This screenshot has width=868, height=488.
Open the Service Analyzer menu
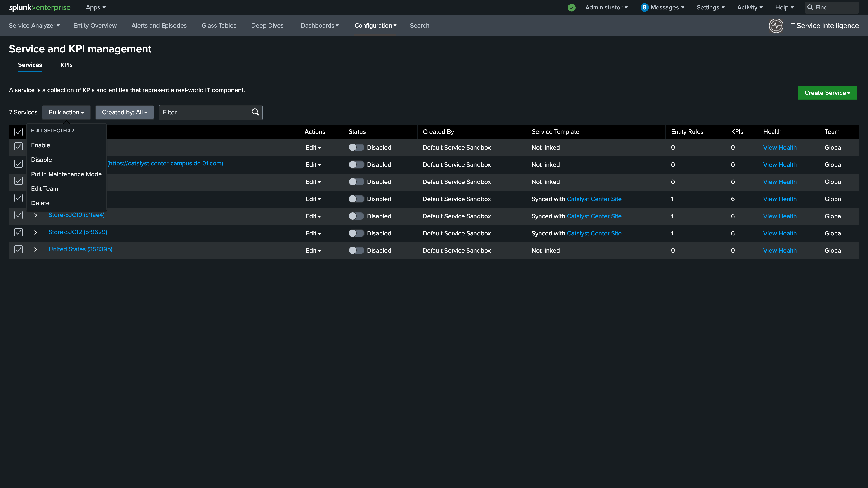coord(34,26)
